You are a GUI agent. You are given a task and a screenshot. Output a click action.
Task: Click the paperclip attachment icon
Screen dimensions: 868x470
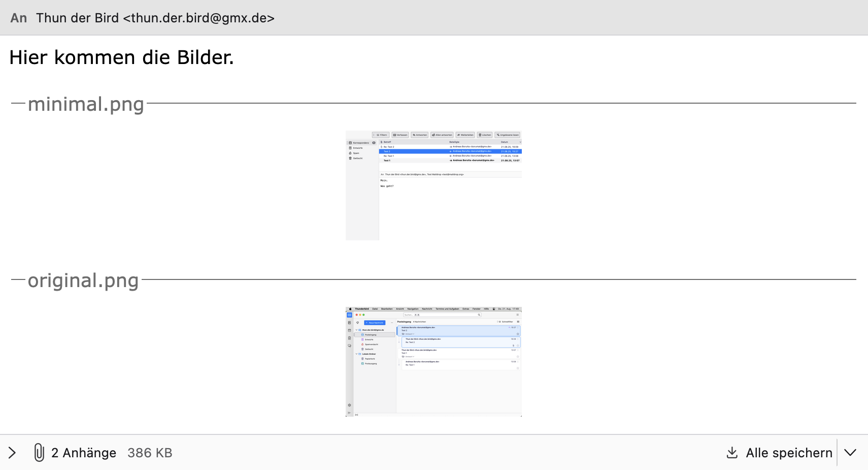tap(39, 452)
